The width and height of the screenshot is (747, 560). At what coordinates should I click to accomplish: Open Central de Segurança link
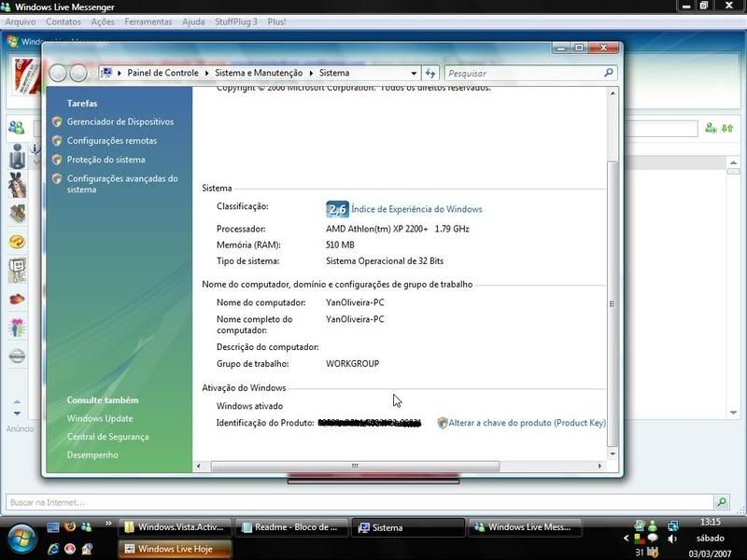(x=107, y=437)
